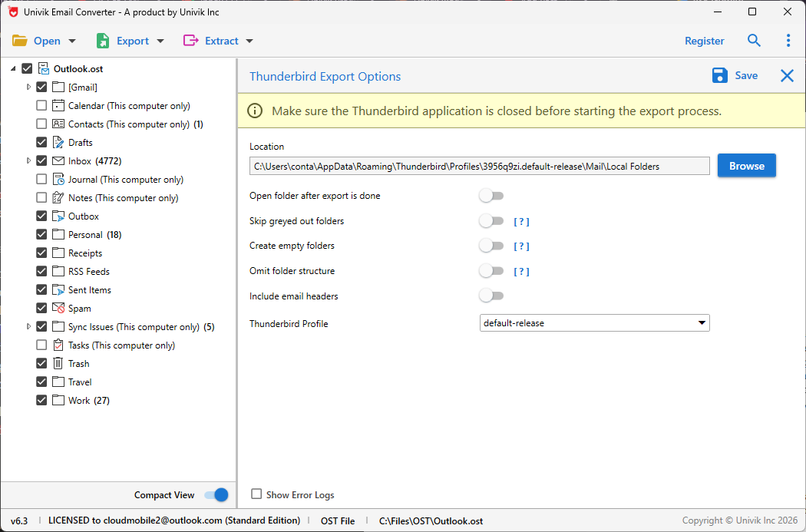Open the three-dot more options menu

click(788, 41)
